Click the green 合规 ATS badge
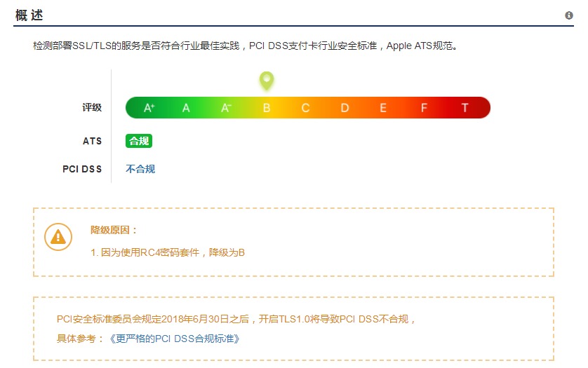This screenshot has height=368, width=588. (x=139, y=141)
